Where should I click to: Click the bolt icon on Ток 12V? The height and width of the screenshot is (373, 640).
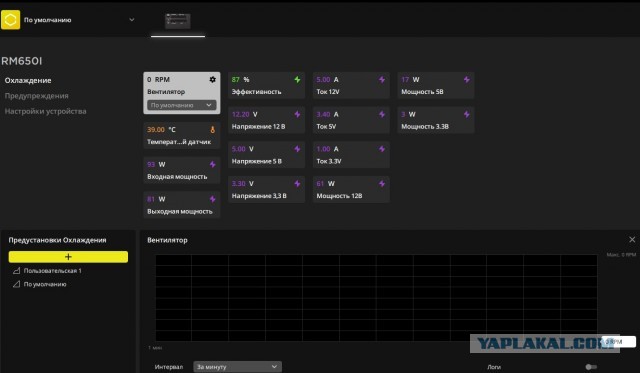pyautogui.click(x=382, y=80)
